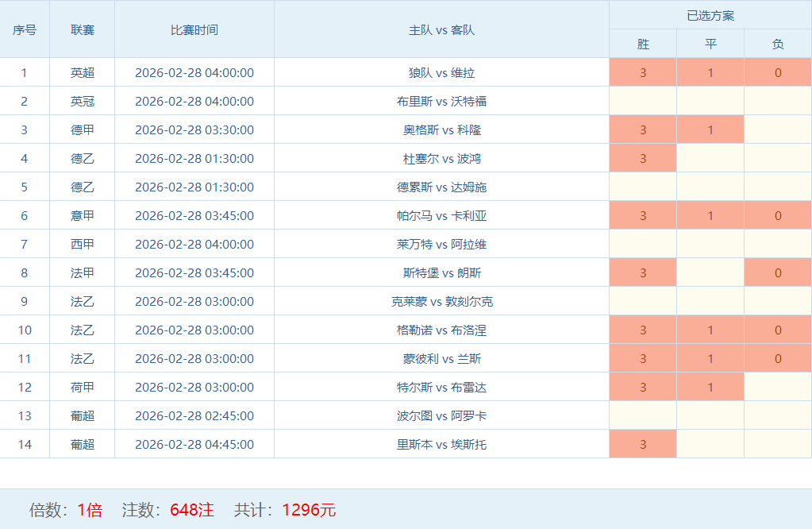Select the empty 负 cell for 里斯本 vs 埃斯托
This screenshot has width=812, height=529.
coord(778,444)
